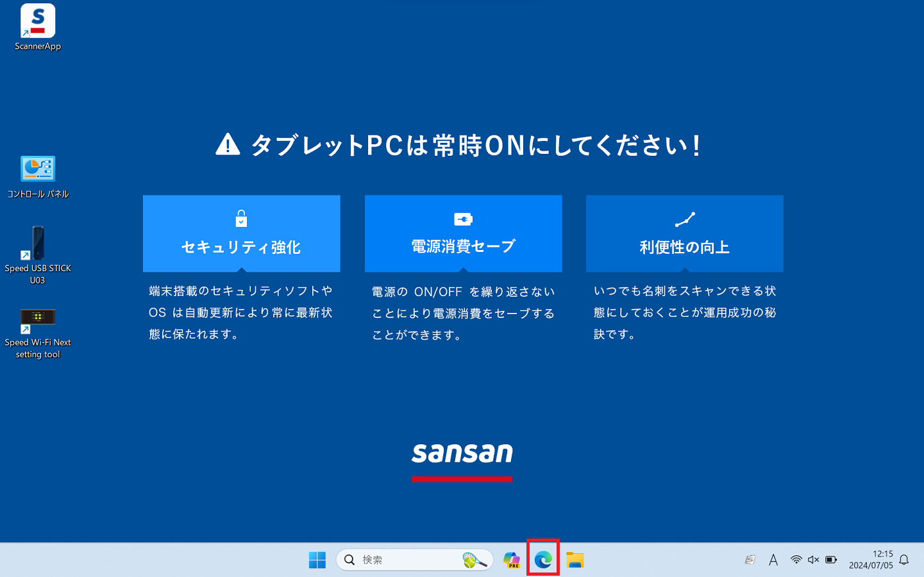Click the muted speaker volume icon
This screenshot has width=924, height=577.
pyautogui.click(x=813, y=560)
